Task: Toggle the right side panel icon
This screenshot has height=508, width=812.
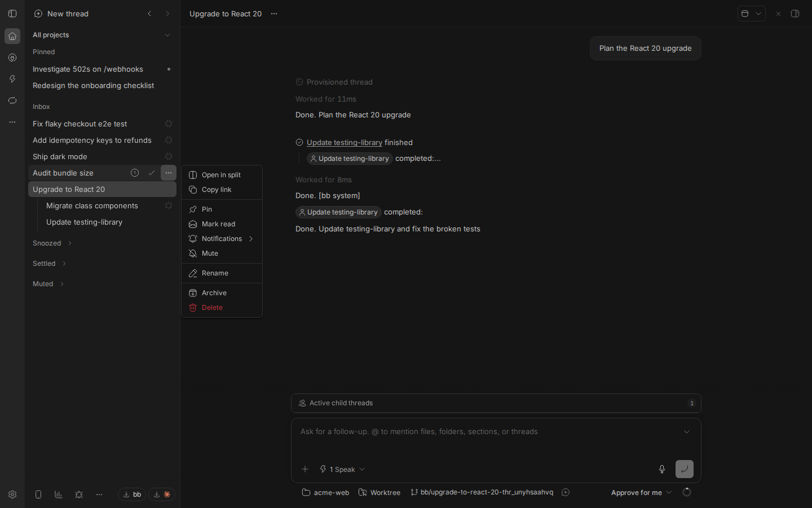Action: [795, 14]
